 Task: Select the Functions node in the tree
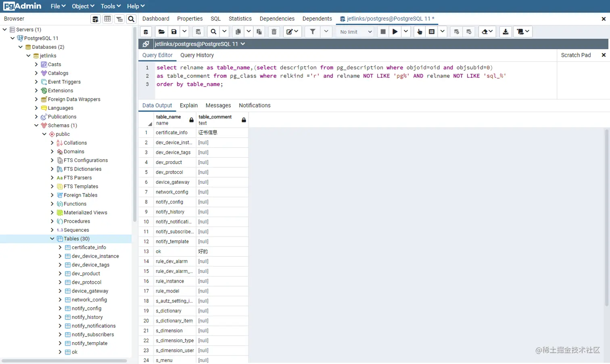pyautogui.click(x=75, y=204)
